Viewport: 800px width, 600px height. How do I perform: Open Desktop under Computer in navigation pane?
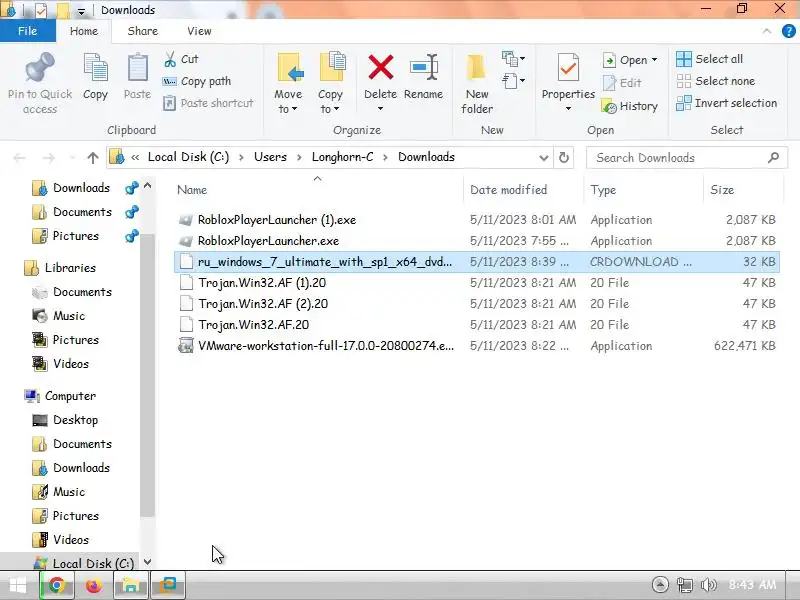click(x=75, y=420)
